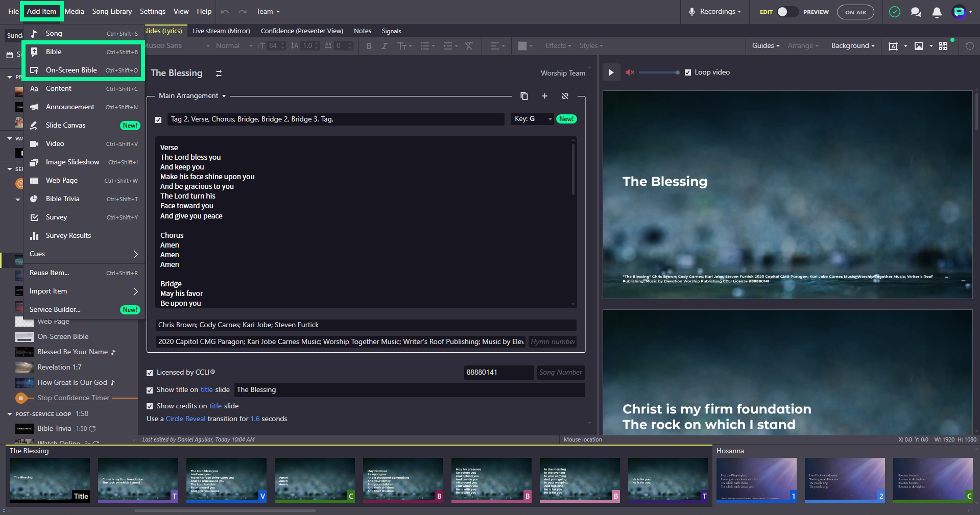Uncheck Show title on title slide

[x=150, y=390]
